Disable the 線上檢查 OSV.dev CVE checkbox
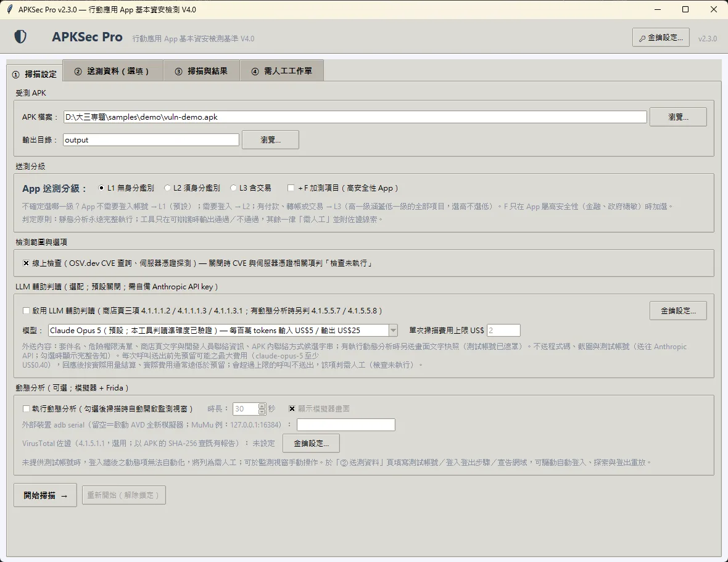The height and width of the screenshot is (562, 728). (x=26, y=263)
